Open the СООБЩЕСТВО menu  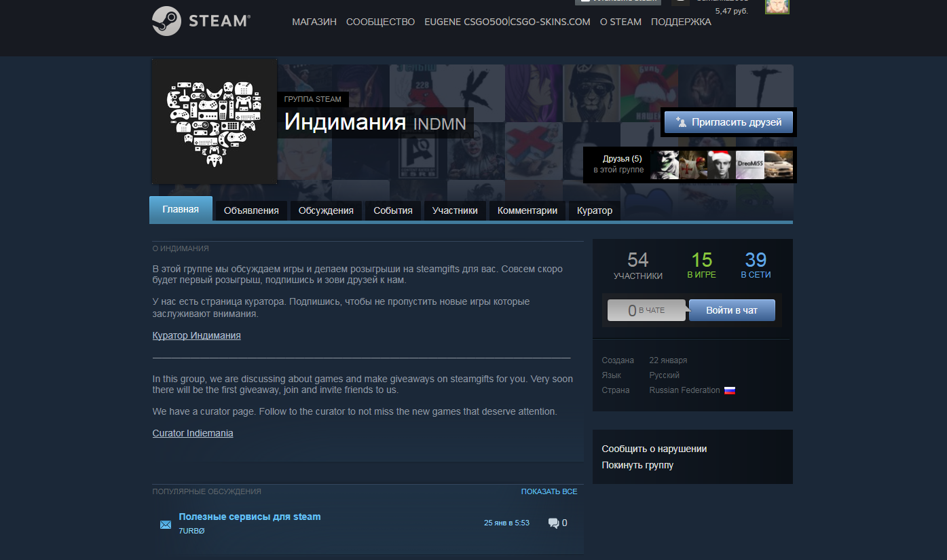click(x=380, y=22)
